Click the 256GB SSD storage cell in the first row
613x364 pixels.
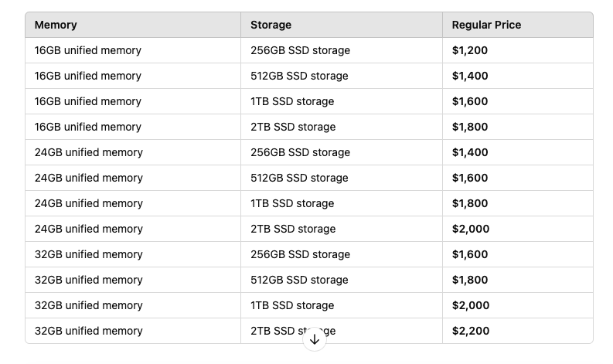300,50
